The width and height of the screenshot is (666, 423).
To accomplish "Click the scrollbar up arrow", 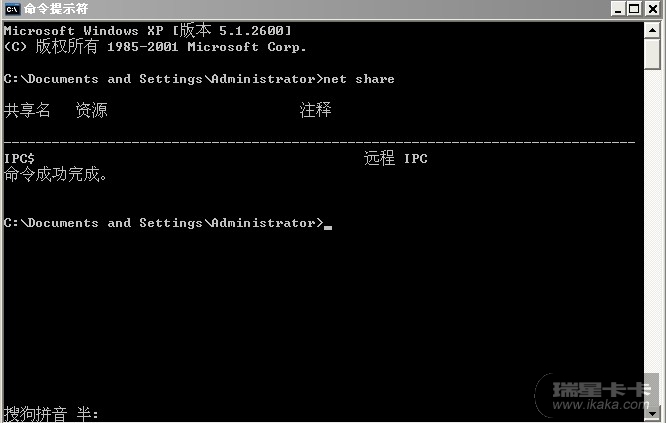I will pyautogui.click(x=654, y=30).
